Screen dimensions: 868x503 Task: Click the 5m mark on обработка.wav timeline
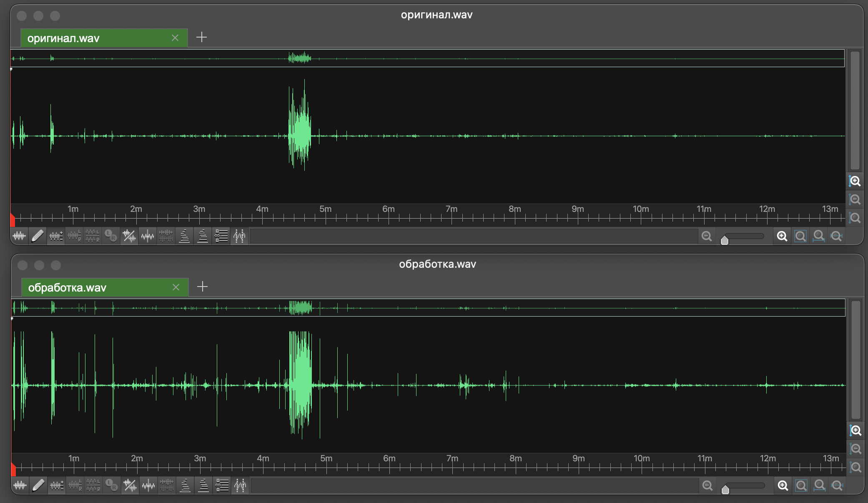[326, 463]
